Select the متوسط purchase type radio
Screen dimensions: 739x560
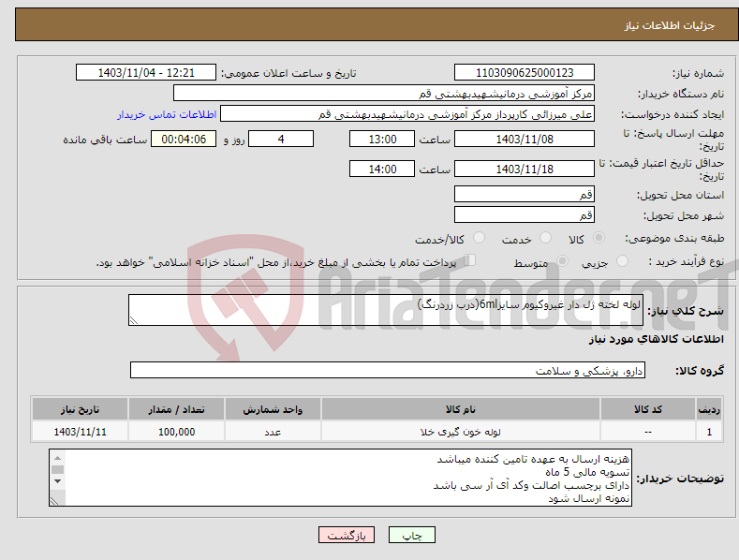pyautogui.click(x=562, y=261)
